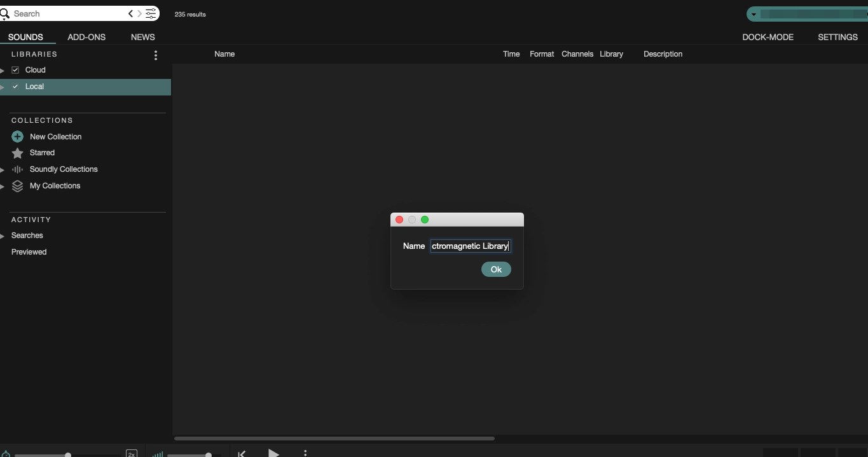Expand the Searches activity section
The width and height of the screenshot is (868, 457).
coord(3,236)
